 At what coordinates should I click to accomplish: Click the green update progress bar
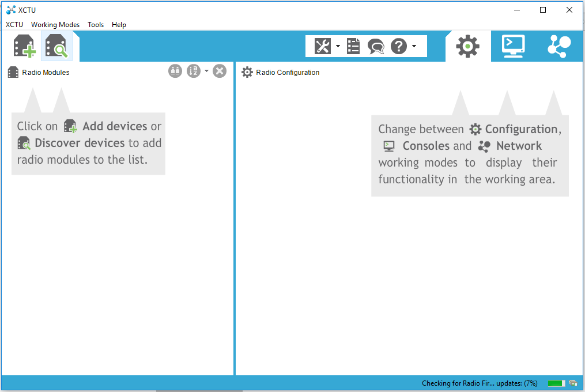coord(556,383)
